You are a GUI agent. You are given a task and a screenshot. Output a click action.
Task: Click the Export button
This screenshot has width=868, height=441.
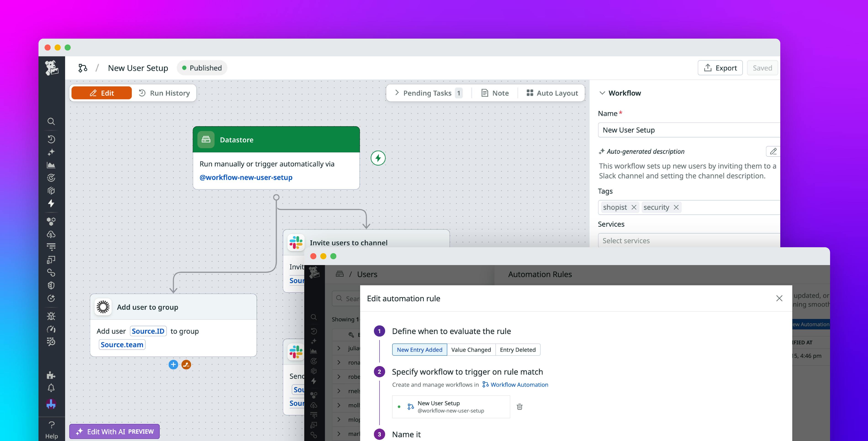coord(720,67)
